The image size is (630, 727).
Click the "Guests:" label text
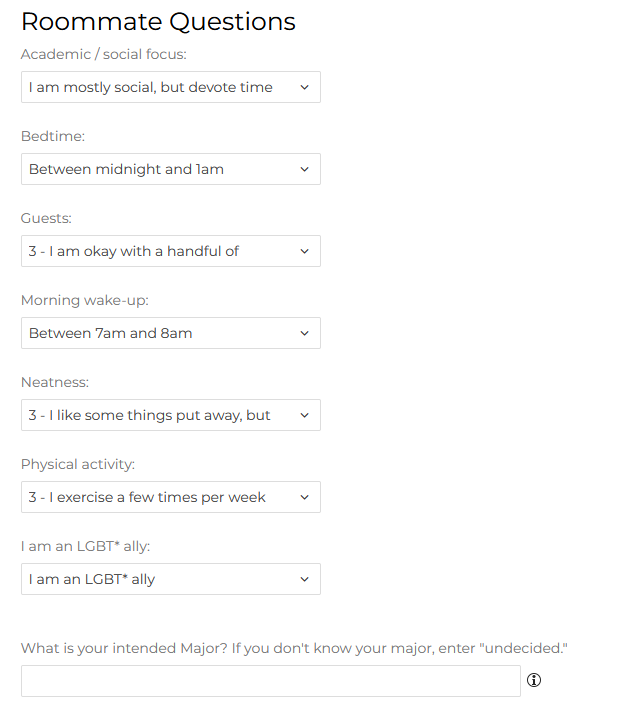tap(46, 218)
